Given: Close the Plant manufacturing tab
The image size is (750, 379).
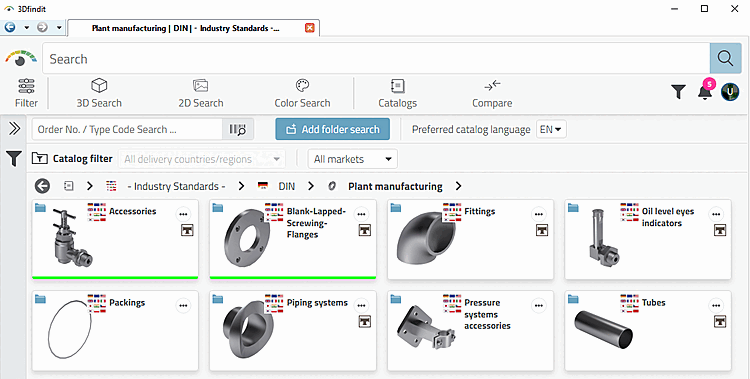Looking at the screenshot, I should click(x=310, y=28).
